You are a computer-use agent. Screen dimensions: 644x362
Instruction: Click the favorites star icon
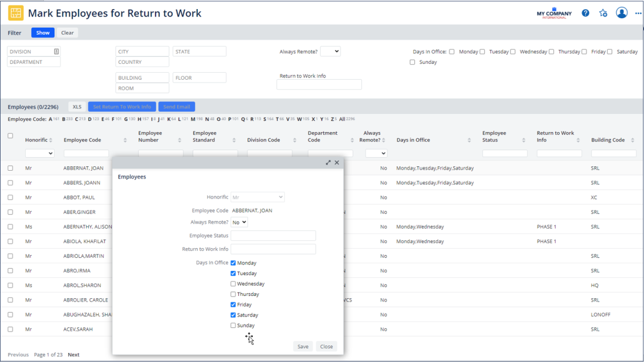click(x=603, y=13)
